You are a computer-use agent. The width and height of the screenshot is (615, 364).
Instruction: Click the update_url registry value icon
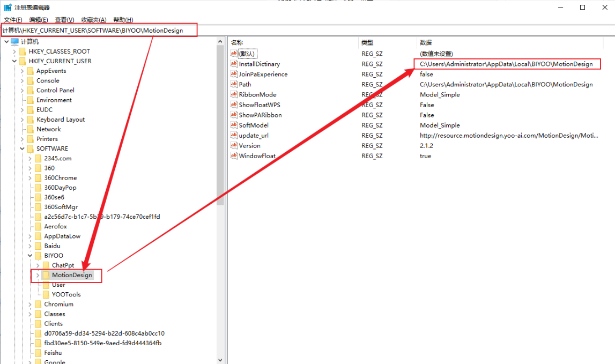pos(234,135)
